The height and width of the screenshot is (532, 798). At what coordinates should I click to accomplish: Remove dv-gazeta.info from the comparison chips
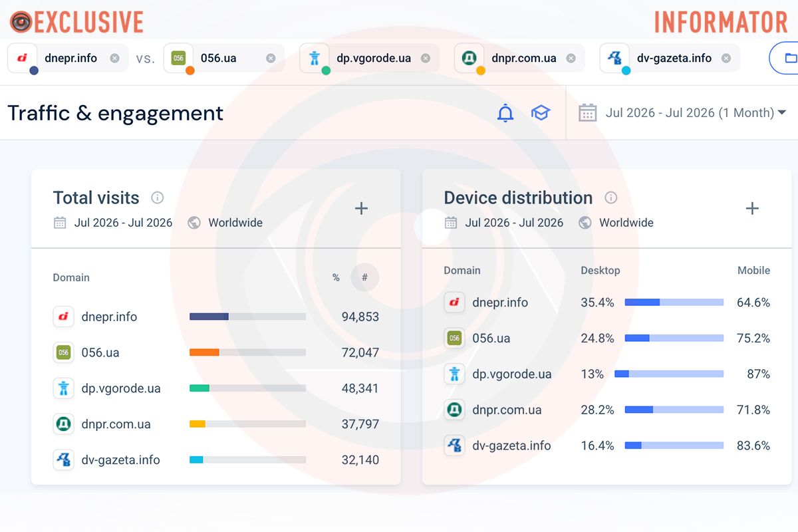pyautogui.click(x=726, y=59)
